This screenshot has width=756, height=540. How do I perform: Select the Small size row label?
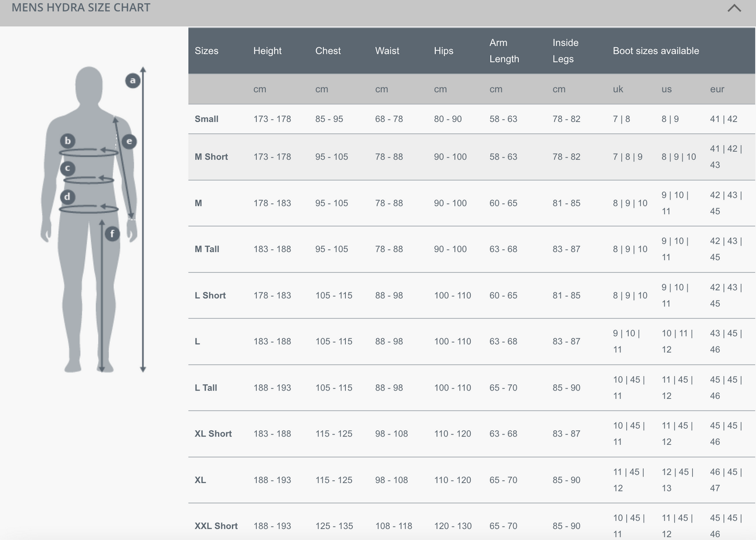(x=206, y=119)
